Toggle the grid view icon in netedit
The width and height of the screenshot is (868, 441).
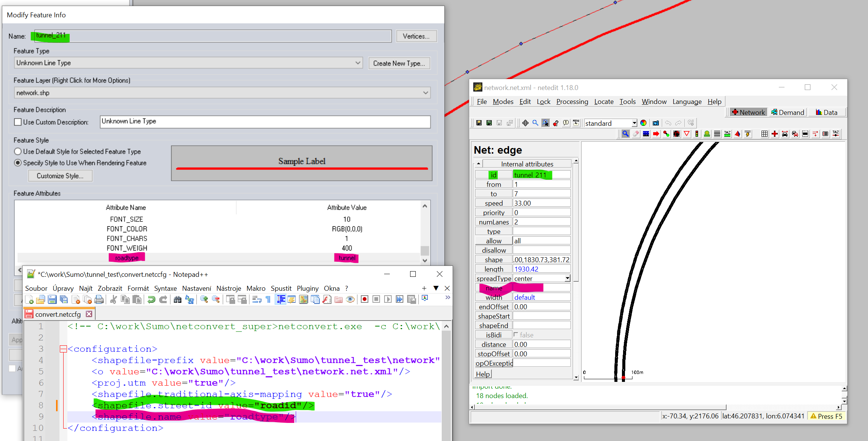coord(764,134)
